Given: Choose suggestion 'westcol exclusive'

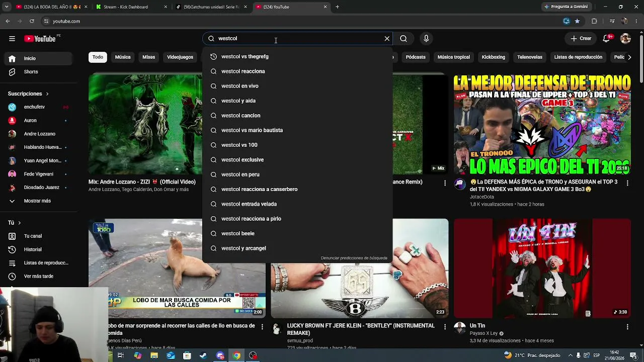Looking at the screenshot, I should click(297, 160).
